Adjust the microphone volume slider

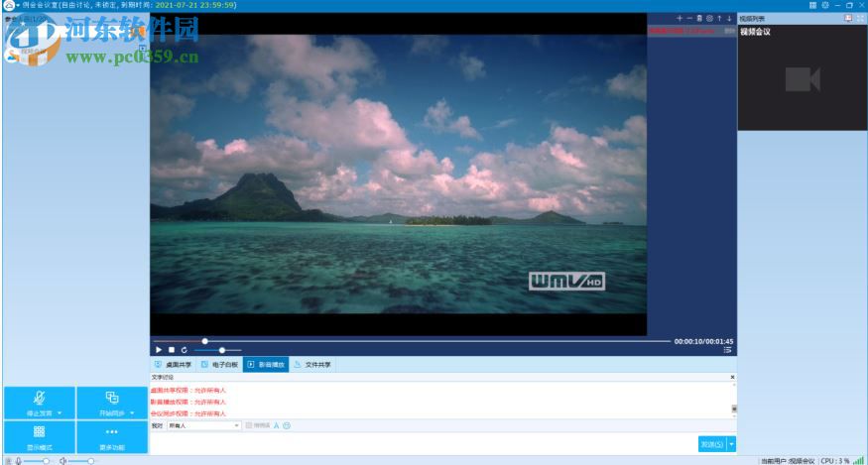[x=37, y=461]
